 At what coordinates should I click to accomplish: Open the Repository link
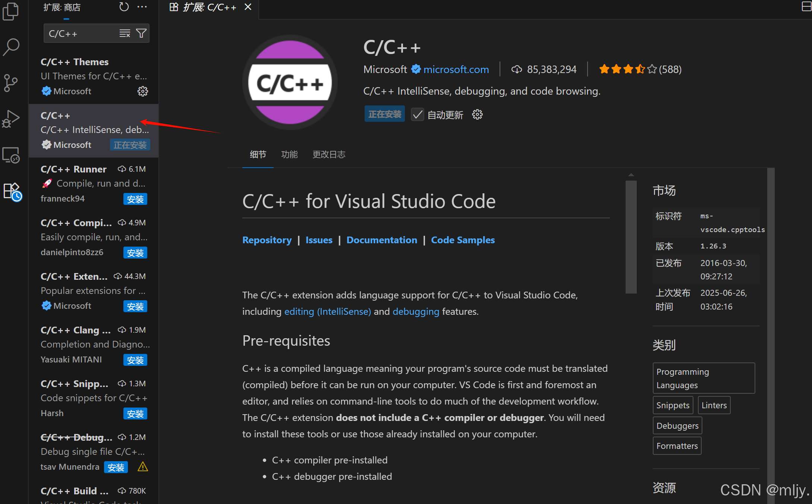click(x=267, y=240)
